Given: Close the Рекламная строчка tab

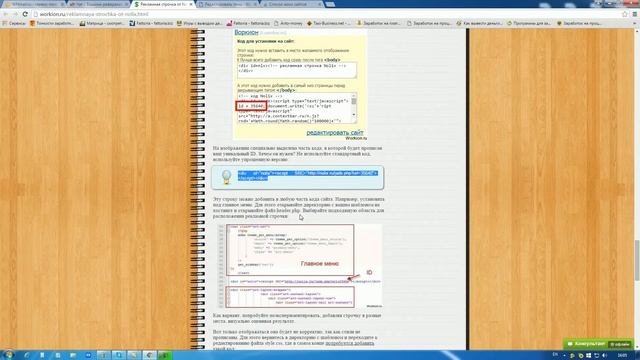Looking at the screenshot, I should 191,4.
